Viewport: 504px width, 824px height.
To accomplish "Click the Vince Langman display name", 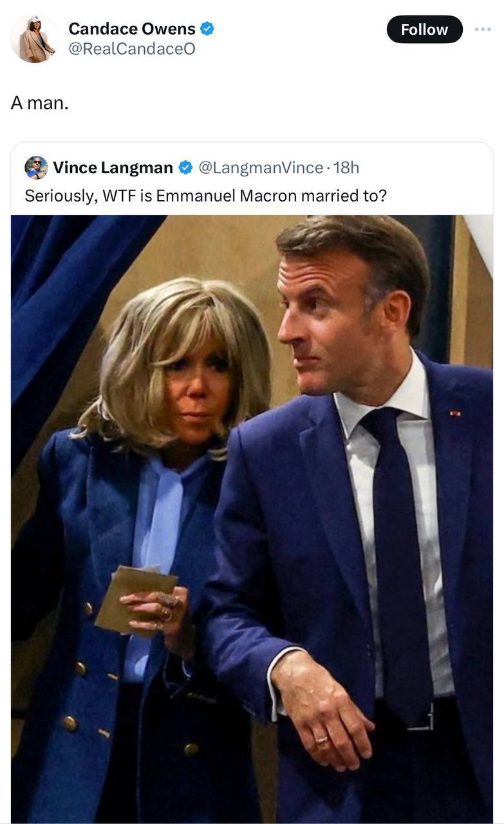I will click(x=113, y=168).
